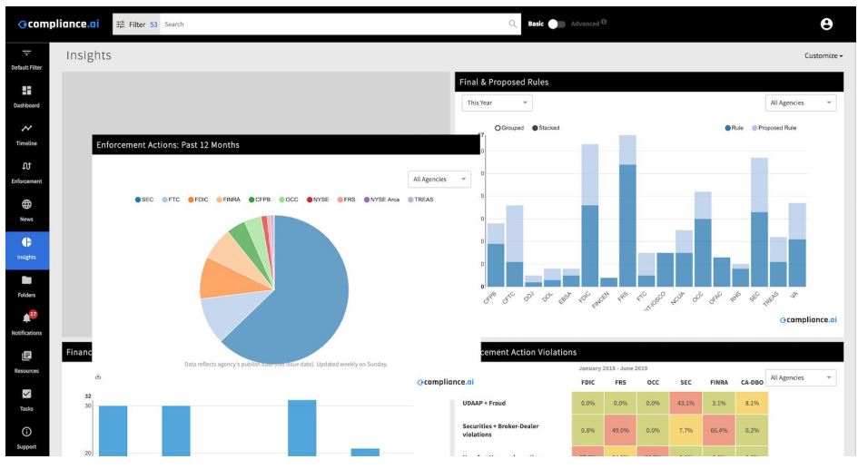Open Tasks in the sidebar
Viewport: 868px width, 469px height.
(26, 400)
